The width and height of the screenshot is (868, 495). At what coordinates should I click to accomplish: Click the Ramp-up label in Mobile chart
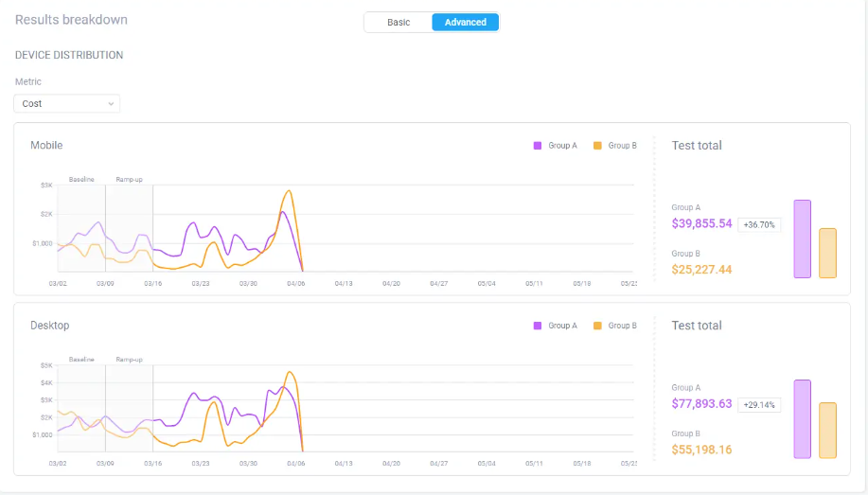point(129,180)
